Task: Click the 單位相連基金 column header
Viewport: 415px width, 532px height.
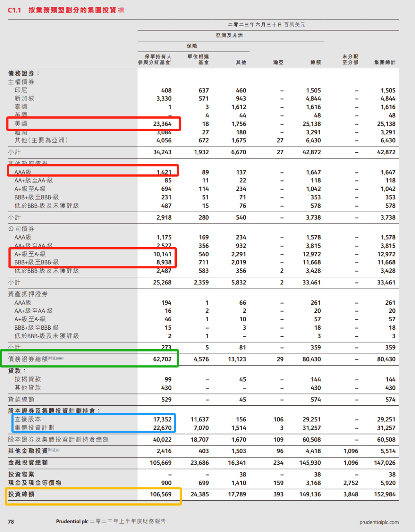Action: pyautogui.click(x=198, y=59)
